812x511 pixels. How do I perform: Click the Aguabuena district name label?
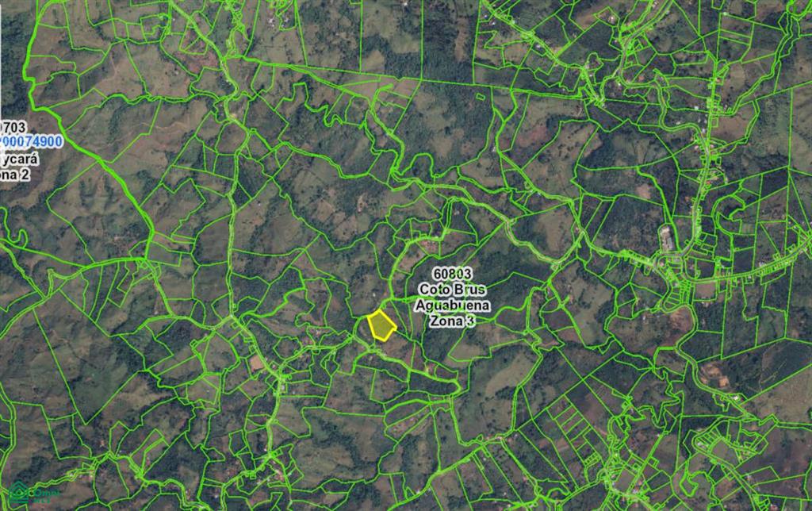[452, 305]
